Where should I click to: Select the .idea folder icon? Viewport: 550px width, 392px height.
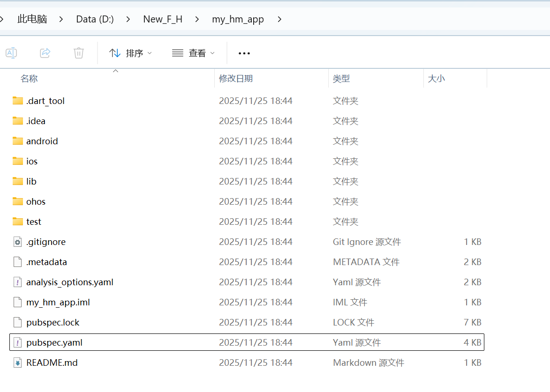coord(17,121)
